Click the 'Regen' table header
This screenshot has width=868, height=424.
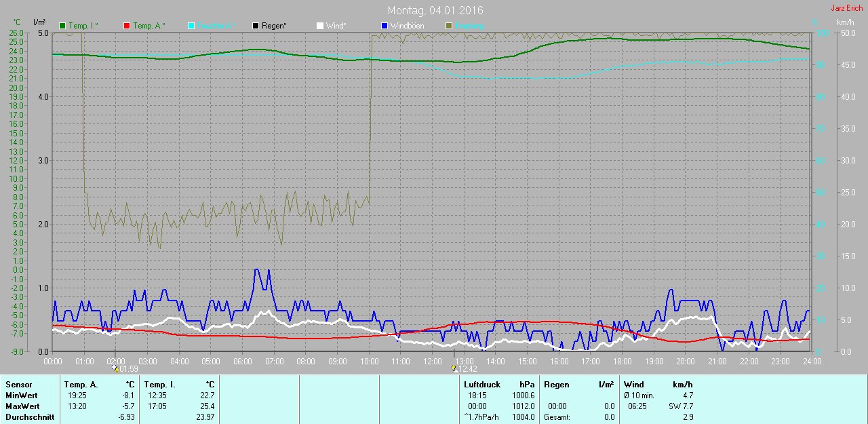(x=557, y=385)
